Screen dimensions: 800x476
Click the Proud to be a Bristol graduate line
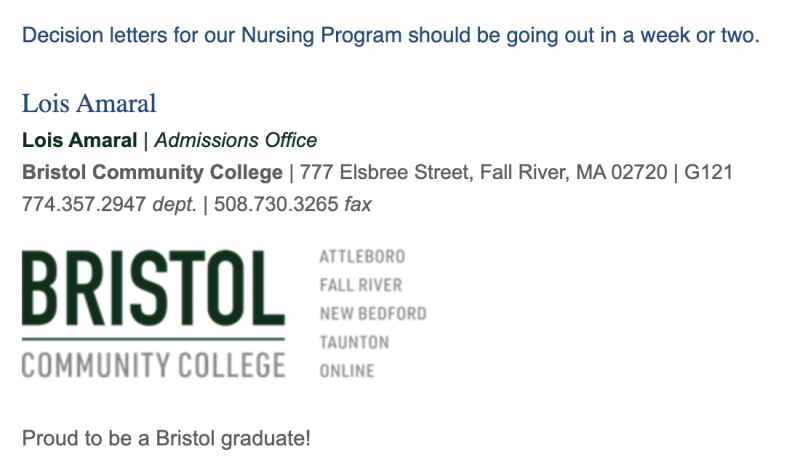(167, 438)
